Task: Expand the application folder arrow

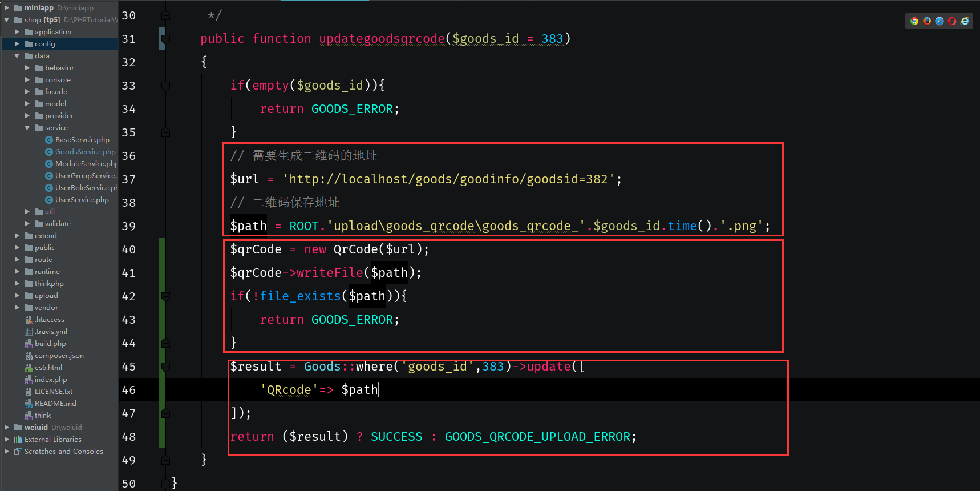Action: [17, 32]
